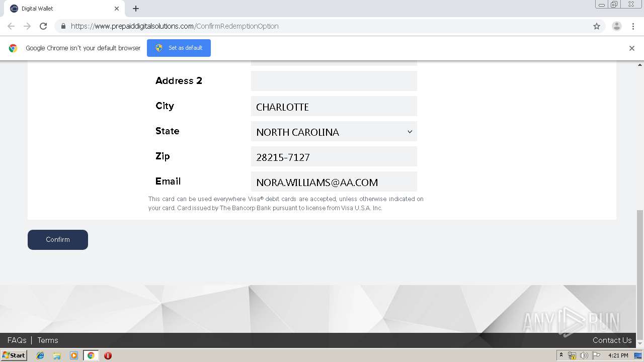The height and width of the screenshot is (362, 644).
Task: Show hidden tray icons arrow
Action: tap(561, 355)
